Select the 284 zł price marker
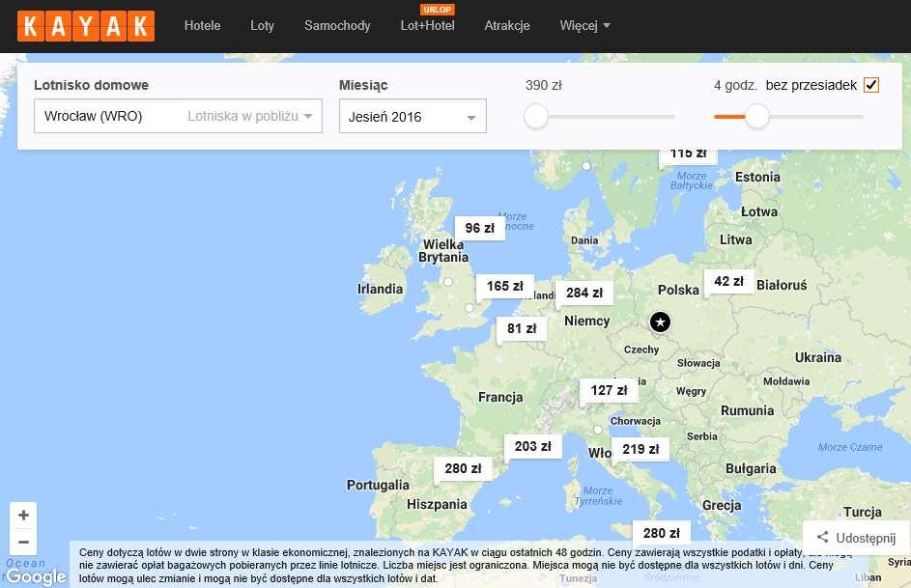The image size is (911, 588). 584,294
